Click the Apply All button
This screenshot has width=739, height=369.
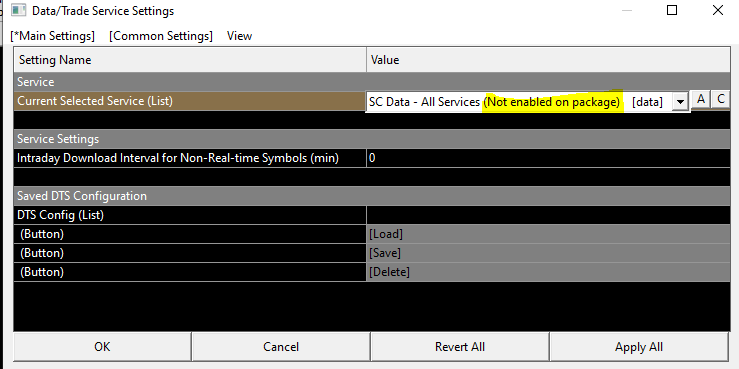[639, 347]
